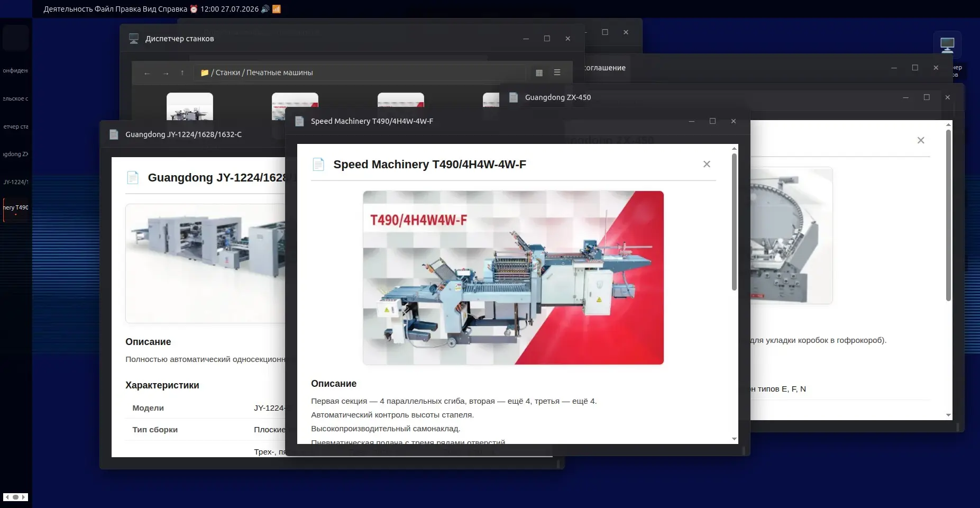Open the Правка menu
The width and height of the screenshot is (980, 508).
tap(129, 9)
